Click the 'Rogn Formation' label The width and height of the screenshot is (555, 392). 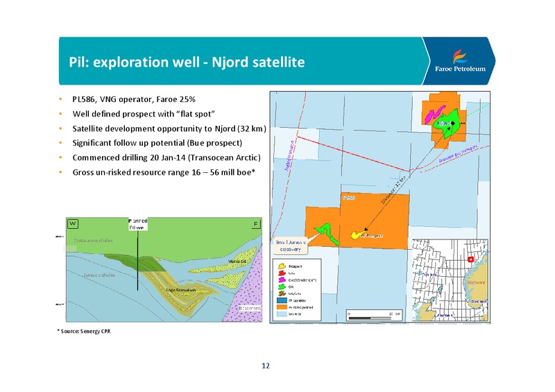pyautogui.click(x=180, y=290)
